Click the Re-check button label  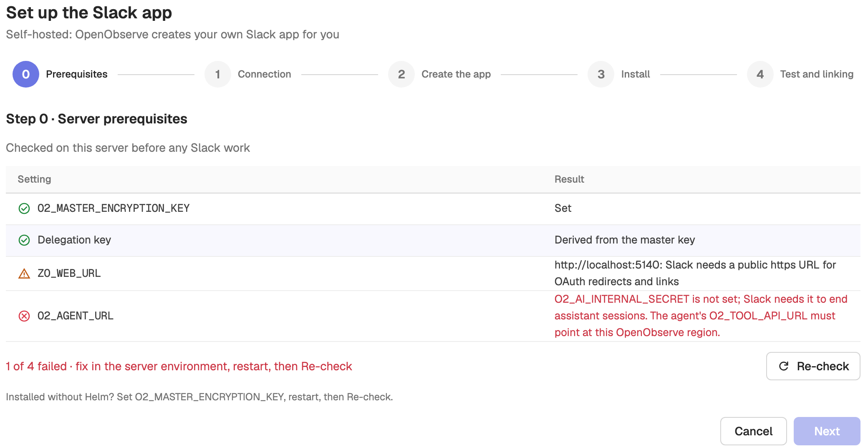[823, 366]
